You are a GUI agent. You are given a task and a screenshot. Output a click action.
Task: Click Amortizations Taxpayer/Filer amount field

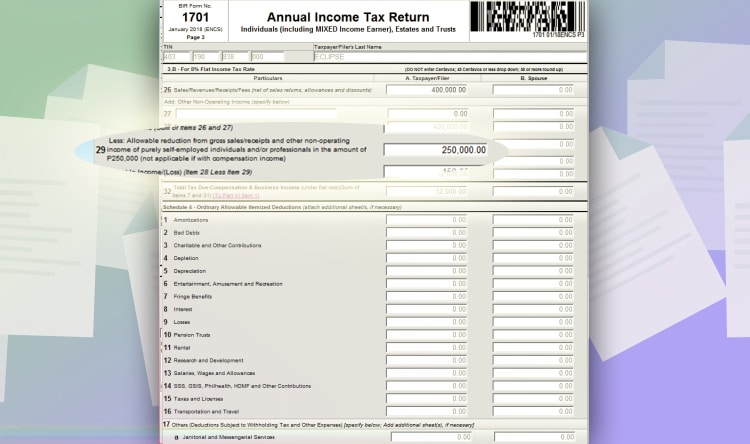tap(428, 219)
